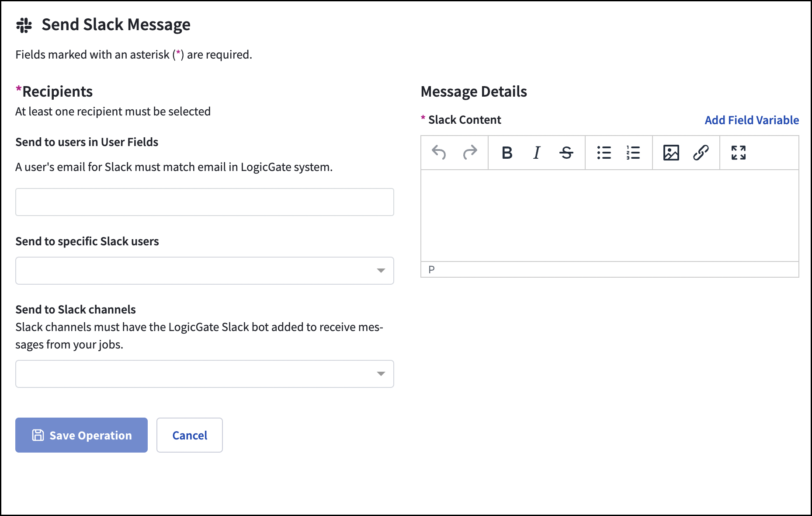Click the LogicGate Slack bot description text
The width and height of the screenshot is (812, 516).
click(x=199, y=336)
